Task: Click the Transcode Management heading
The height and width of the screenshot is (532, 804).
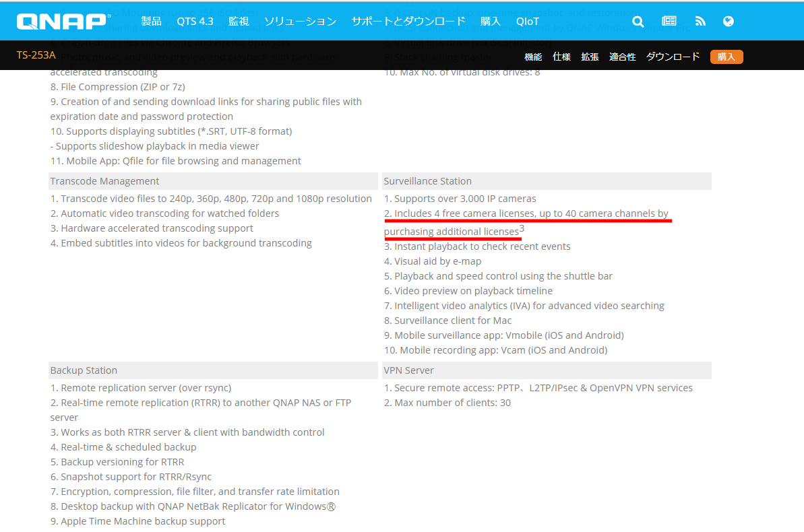Action: click(x=104, y=181)
